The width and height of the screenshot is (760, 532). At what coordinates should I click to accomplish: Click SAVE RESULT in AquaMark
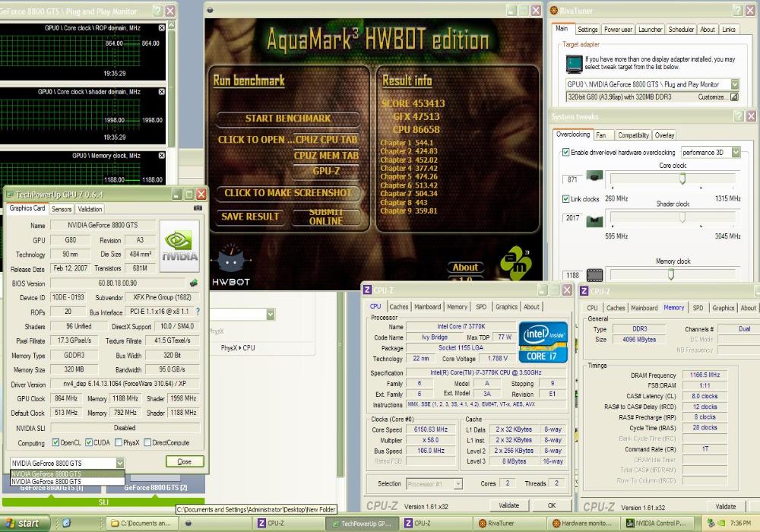(x=250, y=217)
